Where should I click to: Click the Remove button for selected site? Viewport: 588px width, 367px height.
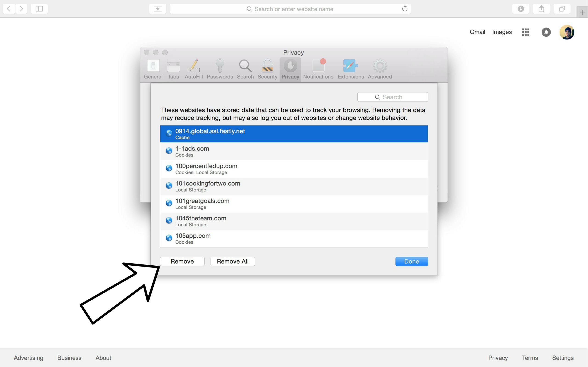pos(182,261)
